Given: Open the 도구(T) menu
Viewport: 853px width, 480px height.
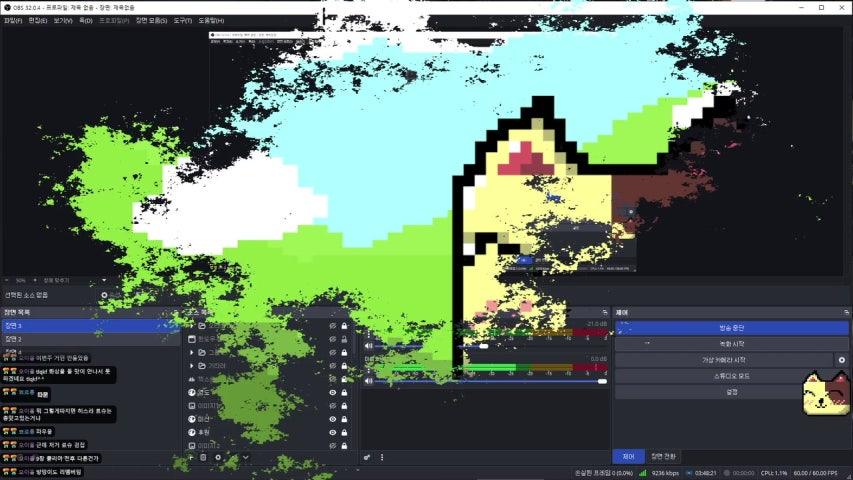Looking at the screenshot, I should (x=183, y=21).
